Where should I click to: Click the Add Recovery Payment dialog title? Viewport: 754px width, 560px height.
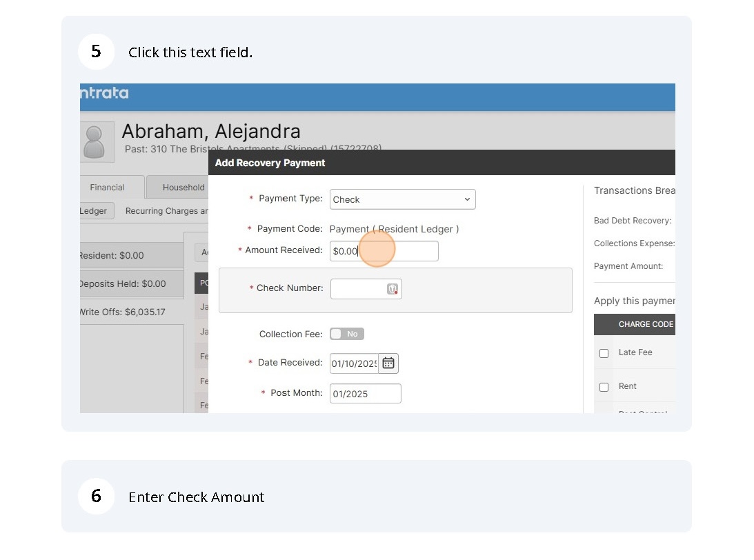(270, 163)
